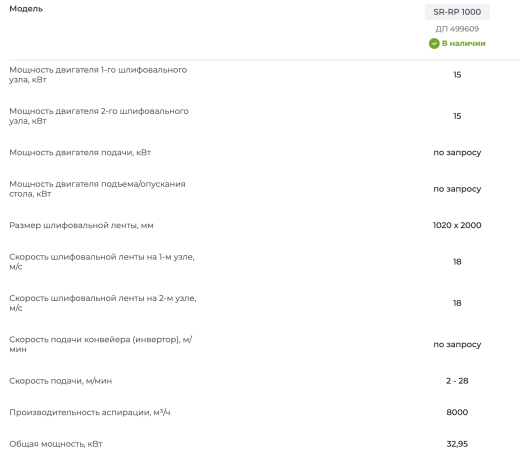This screenshot has height=466, width=520.
Task: Select the 32,95 total power value
Action: tap(457, 444)
